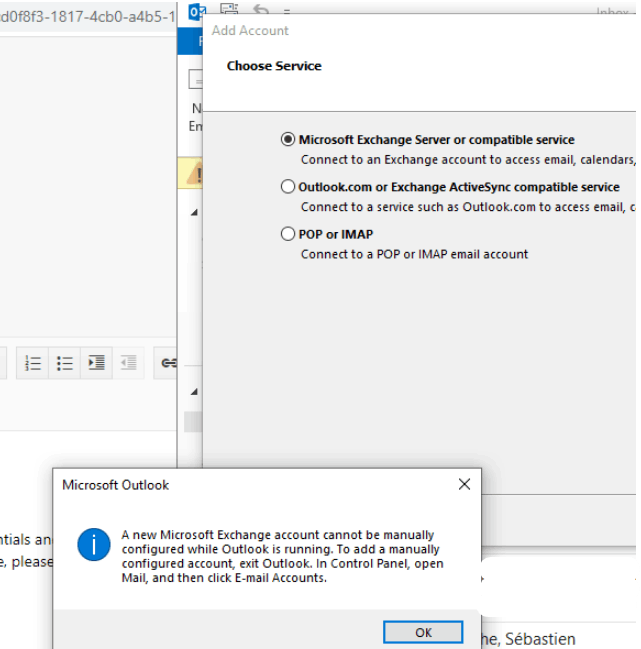Click the Sébastien name in the message list
Viewport: 641px width, 649px height.
tap(540, 639)
